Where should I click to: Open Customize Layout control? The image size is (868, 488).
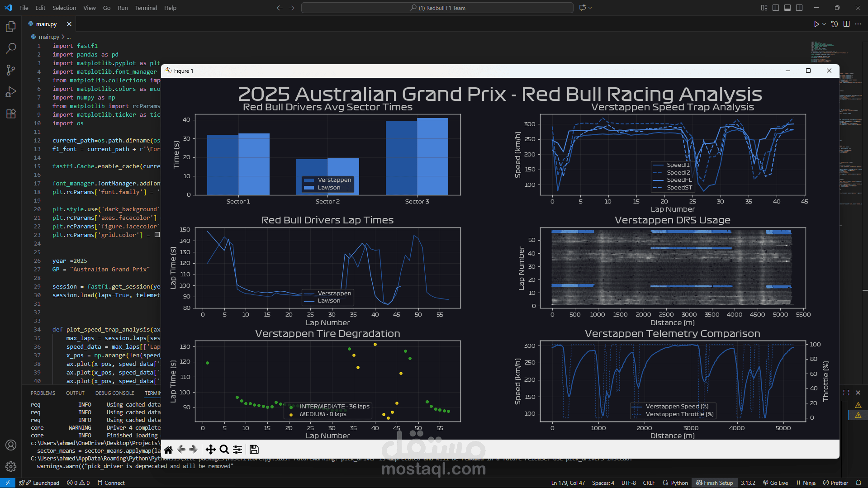click(x=764, y=8)
